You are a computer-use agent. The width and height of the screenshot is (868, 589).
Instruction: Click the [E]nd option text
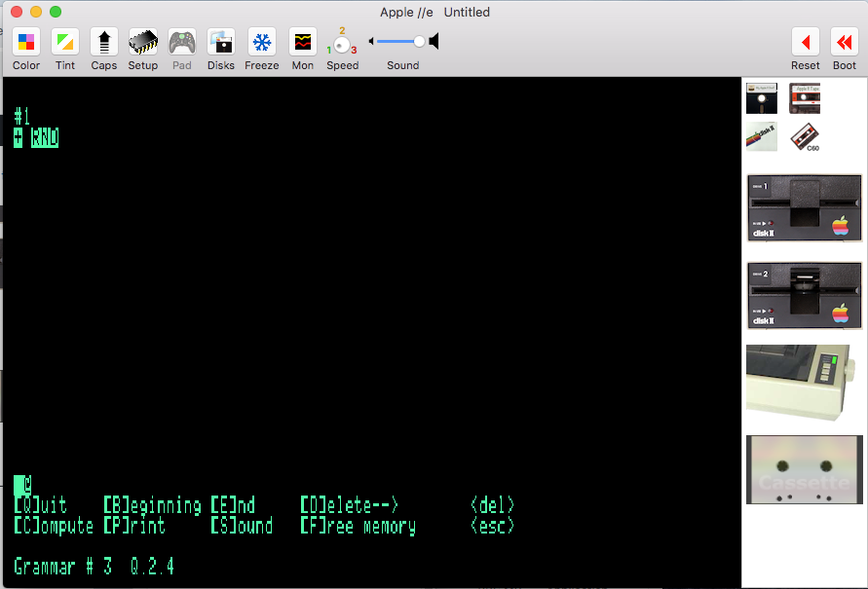point(233,505)
